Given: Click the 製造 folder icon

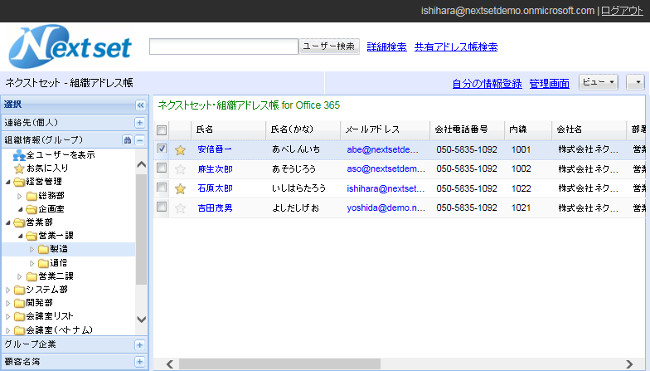Looking at the screenshot, I should (43, 249).
